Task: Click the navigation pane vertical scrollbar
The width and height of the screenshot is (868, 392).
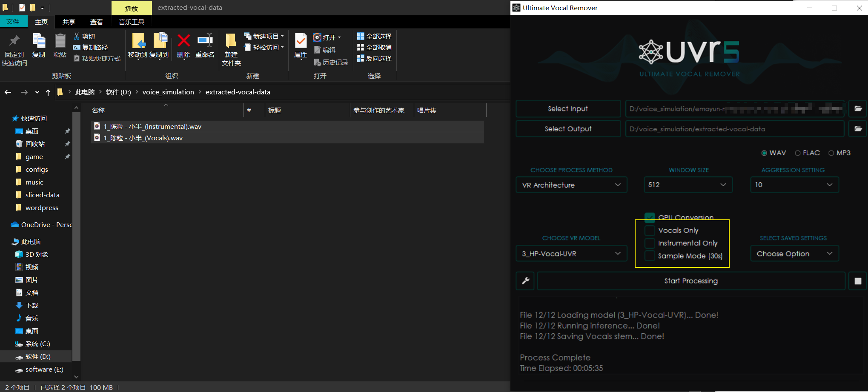Action: [76, 238]
